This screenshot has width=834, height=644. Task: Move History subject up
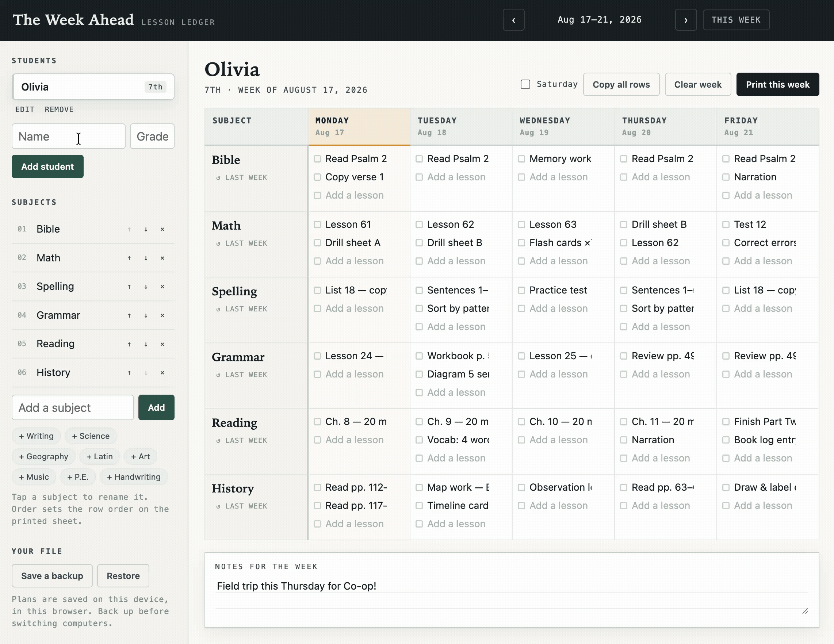click(130, 373)
